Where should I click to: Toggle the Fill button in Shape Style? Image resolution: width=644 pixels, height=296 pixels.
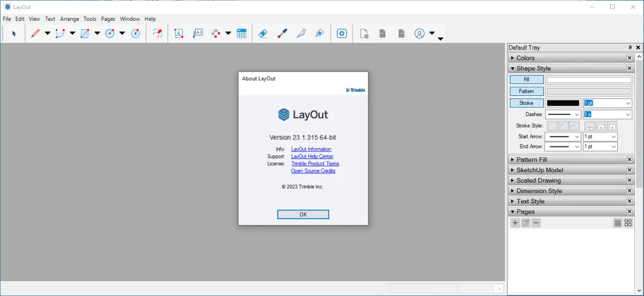click(527, 80)
